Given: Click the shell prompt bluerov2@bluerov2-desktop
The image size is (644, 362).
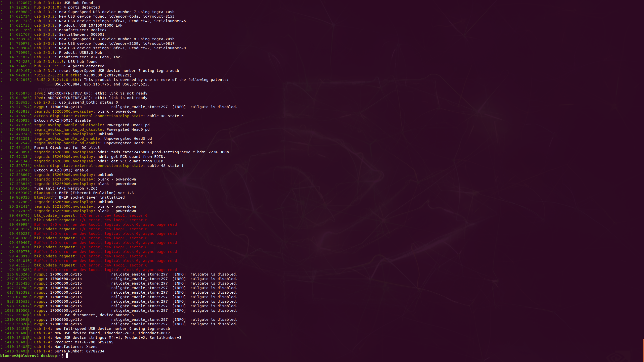Looking at the screenshot, I should [x=30, y=356].
